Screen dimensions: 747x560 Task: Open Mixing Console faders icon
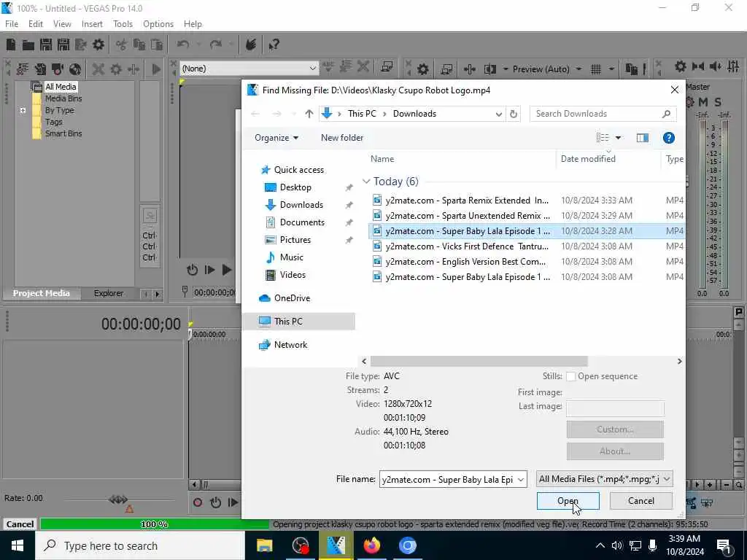(733, 66)
